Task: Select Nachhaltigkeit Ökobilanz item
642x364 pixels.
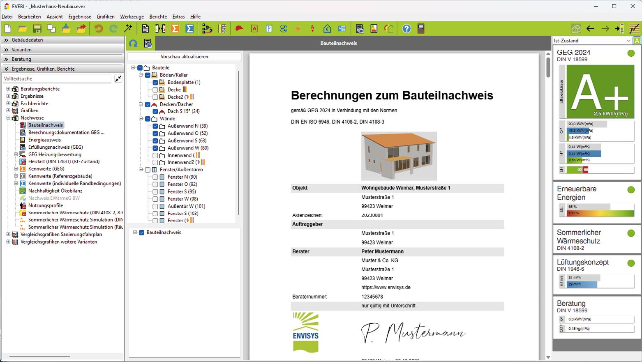Action: (x=55, y=191)
